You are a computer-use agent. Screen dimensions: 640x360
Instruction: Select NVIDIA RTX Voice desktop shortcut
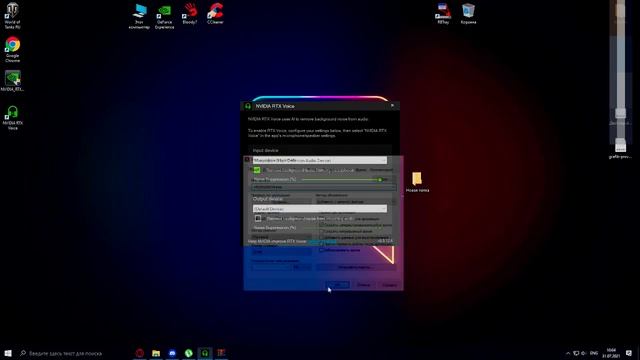13,118
